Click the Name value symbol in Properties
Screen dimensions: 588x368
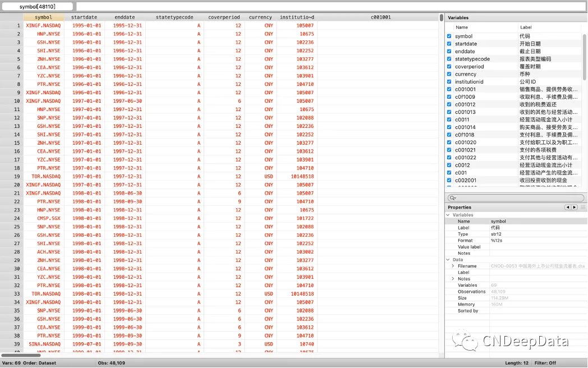pos(498,222)
